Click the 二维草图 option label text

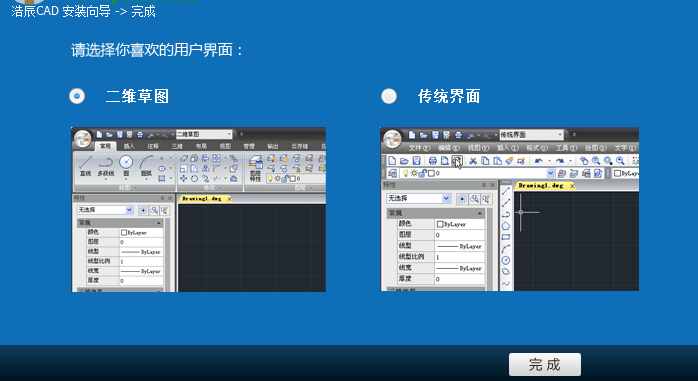point(138,96)
